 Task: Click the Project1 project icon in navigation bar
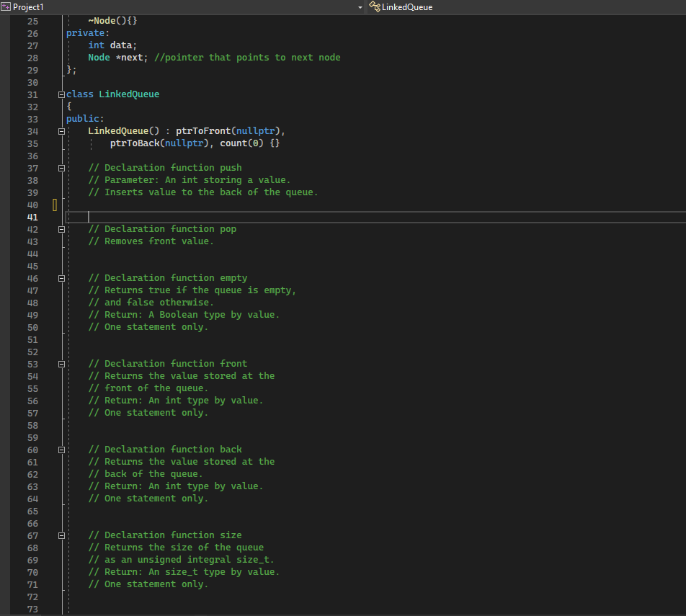click(6, 6)
